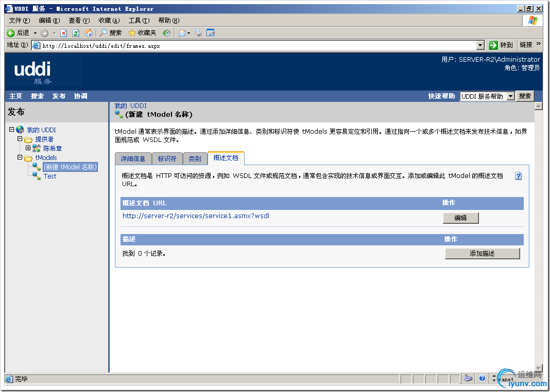Click the 添加描述 button

tap(482, 254)
